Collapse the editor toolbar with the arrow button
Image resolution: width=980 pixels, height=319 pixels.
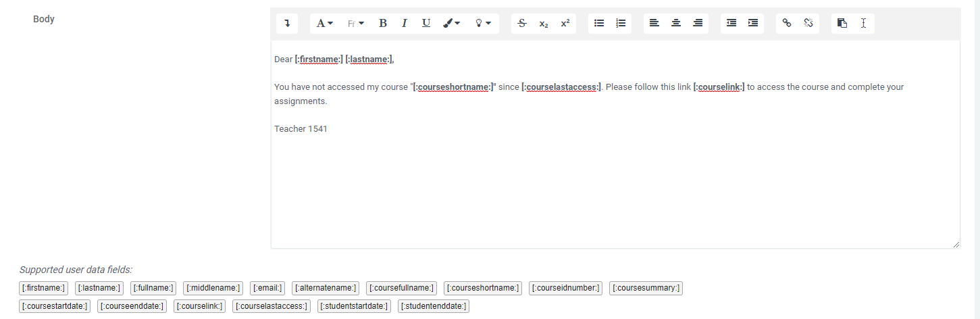[287, 24]
